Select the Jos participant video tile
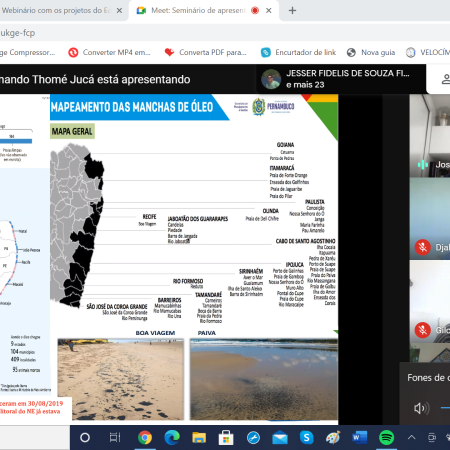450x450 pixels. click(x=430, y=135)
